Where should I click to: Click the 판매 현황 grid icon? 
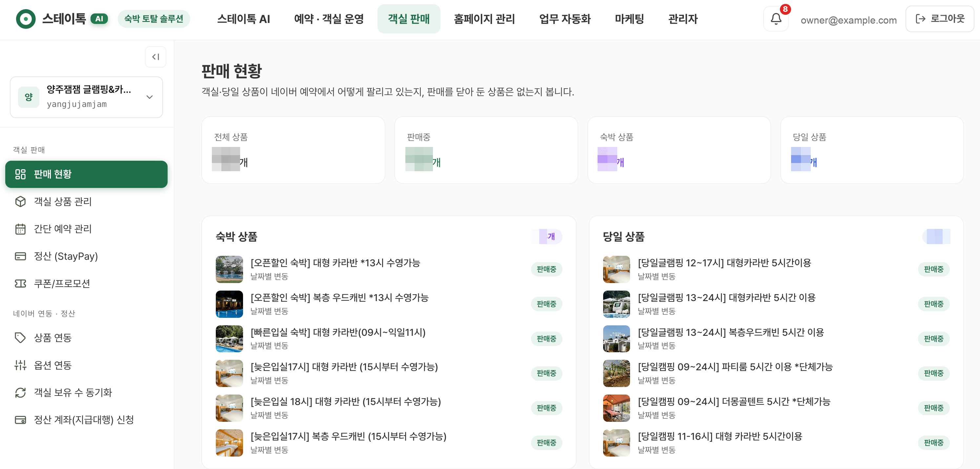point(20,174)
